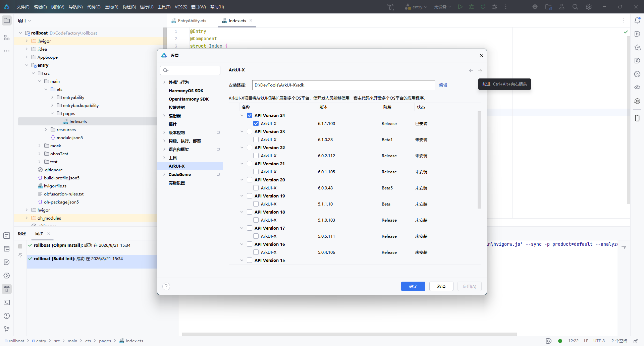Click the settings search field
Screen dimensions: 644x346
click(190, 70)
